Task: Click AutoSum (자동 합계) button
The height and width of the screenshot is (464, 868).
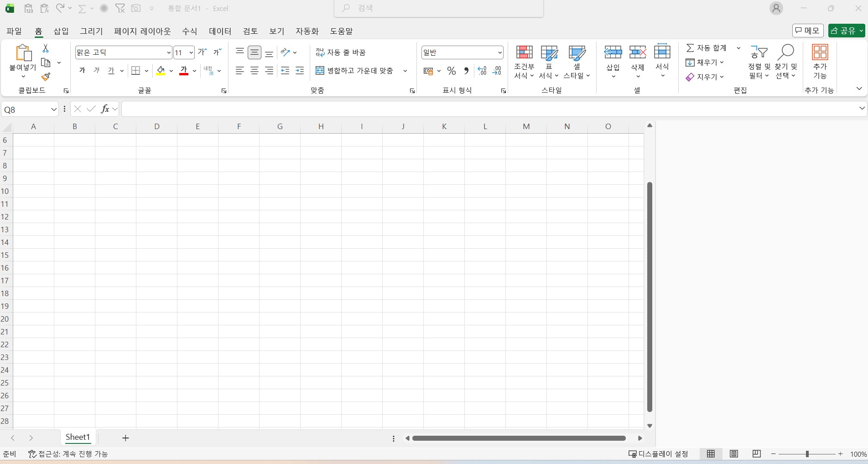Action: pos(707,48)
